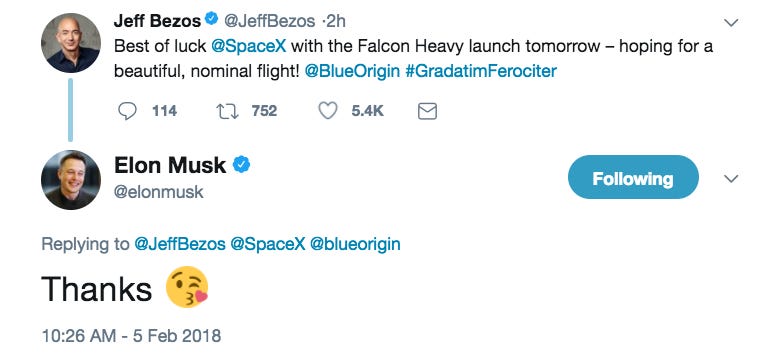
Task: Open the #GradatimFerociter hashtag
Action: (481, 72)
